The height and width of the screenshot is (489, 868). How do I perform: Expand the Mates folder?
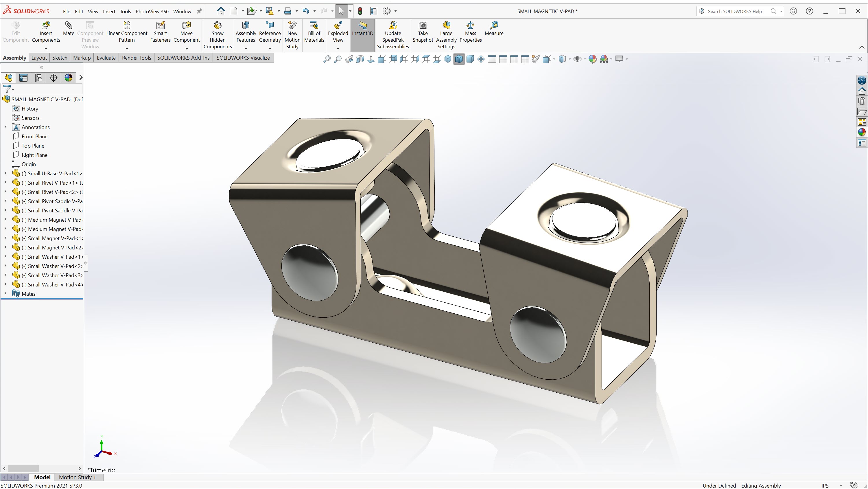tap(5, 294)
